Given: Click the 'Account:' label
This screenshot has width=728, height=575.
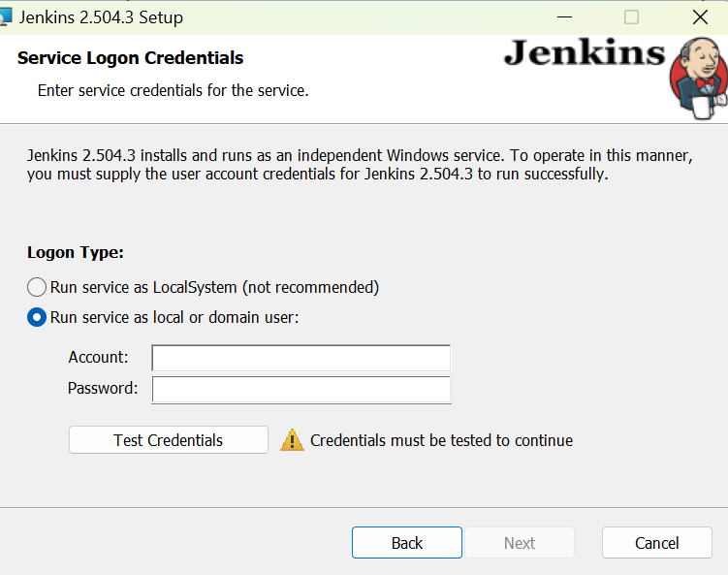Looking at the screenshot, I should pos(99,357).
